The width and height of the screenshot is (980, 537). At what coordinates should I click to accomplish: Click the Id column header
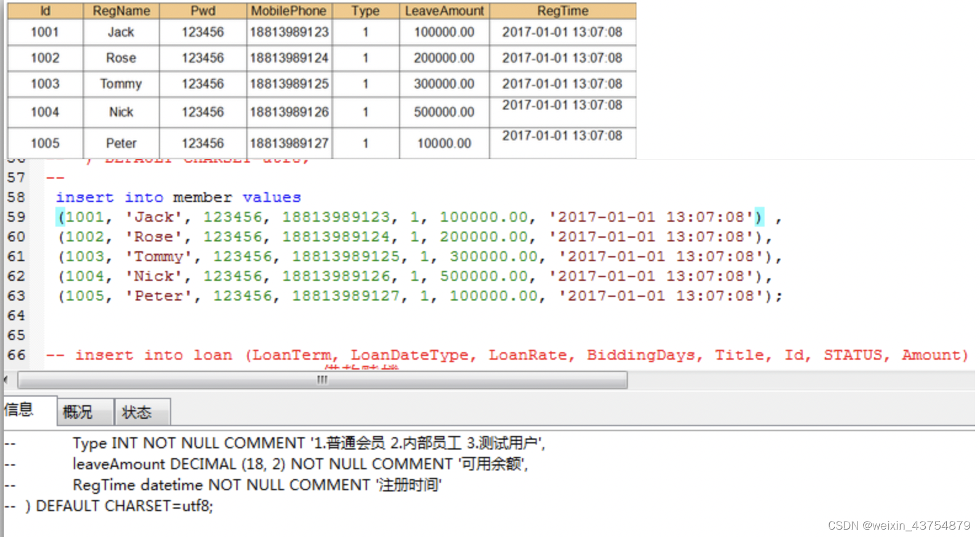tap(45, 11)
